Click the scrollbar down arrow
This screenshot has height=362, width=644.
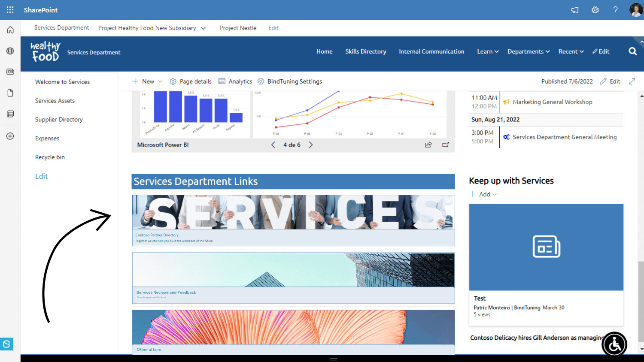641,349
